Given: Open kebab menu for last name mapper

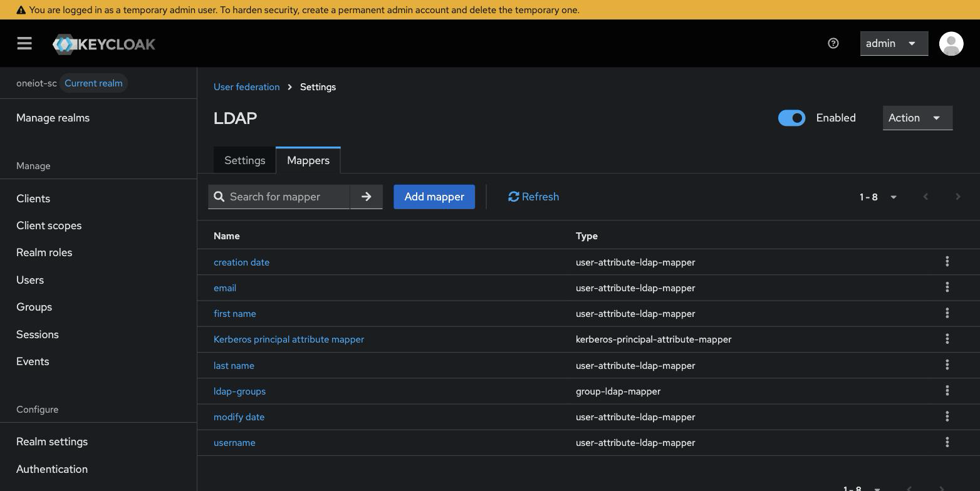Looking at the screenshot, I should point(947,364).
